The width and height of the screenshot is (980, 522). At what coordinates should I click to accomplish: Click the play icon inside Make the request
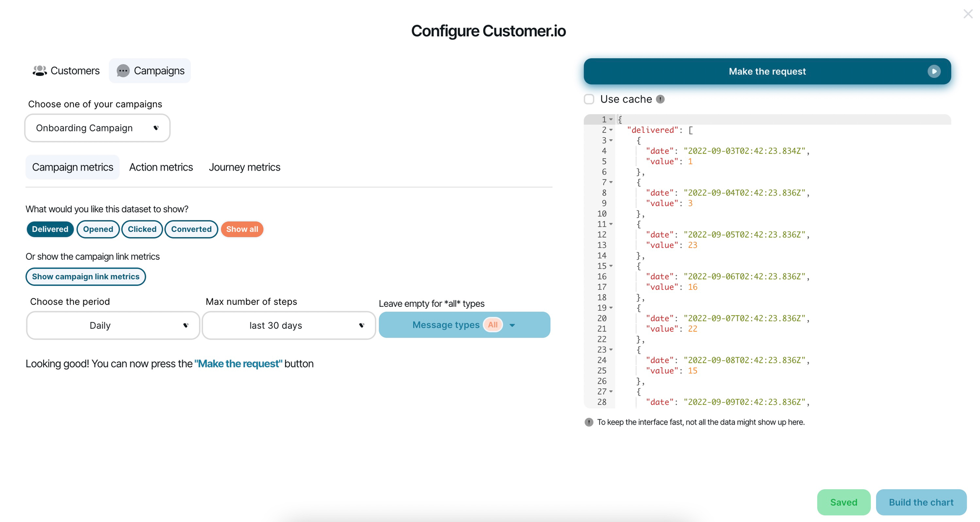934,71
